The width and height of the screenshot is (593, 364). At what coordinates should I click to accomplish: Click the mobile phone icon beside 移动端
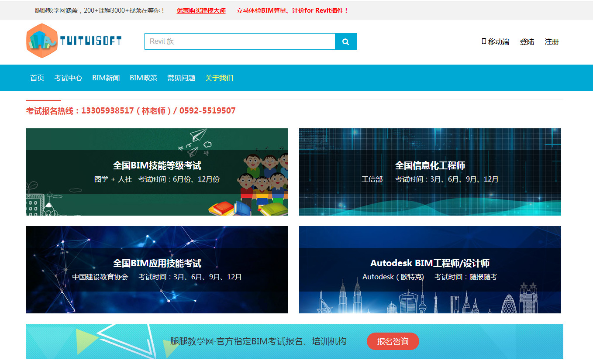click(484, 41)
